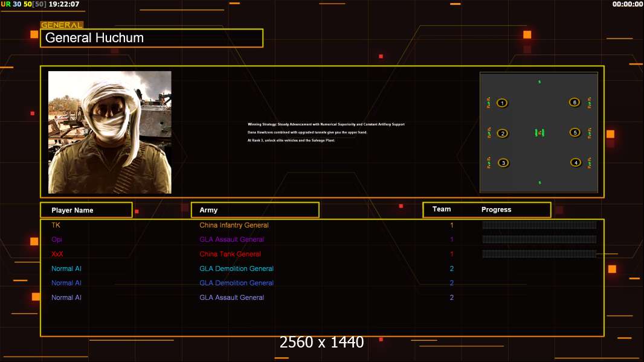Select start position 4 on the minimap

tap(576, 162)
